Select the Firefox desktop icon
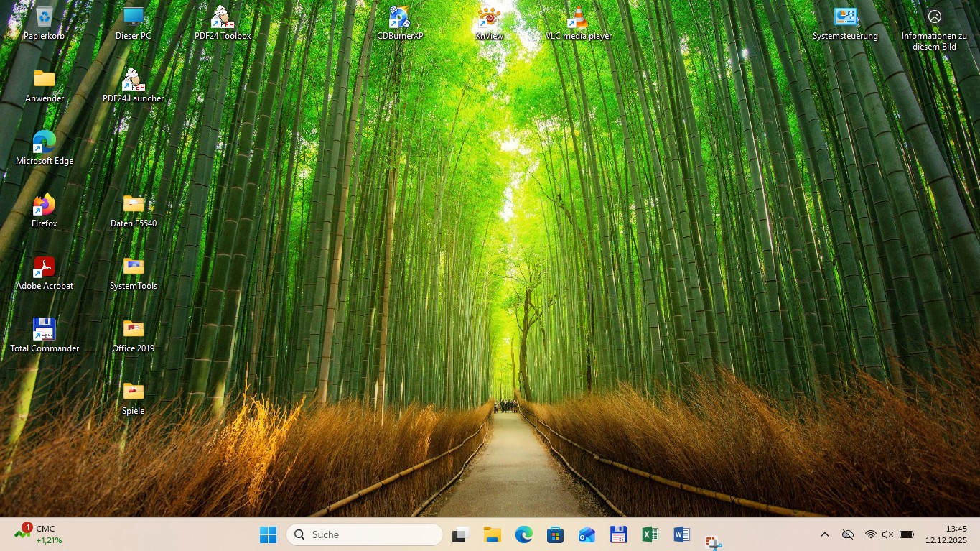 [x=45, y=208]
